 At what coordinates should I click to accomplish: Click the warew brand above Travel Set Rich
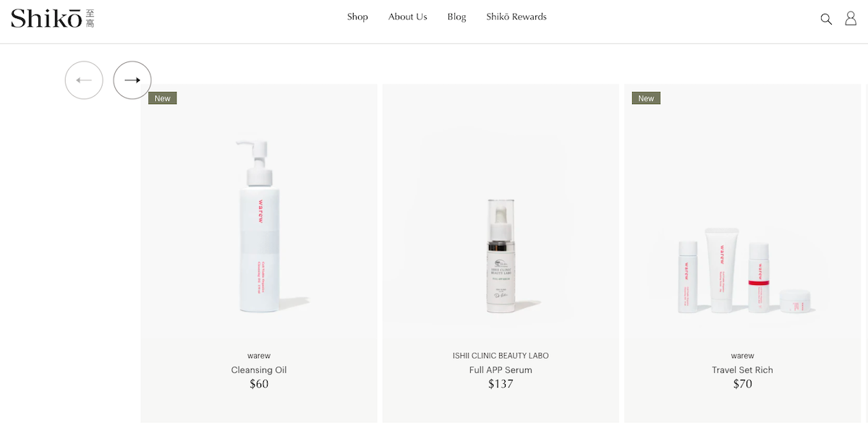click(742, 356)
